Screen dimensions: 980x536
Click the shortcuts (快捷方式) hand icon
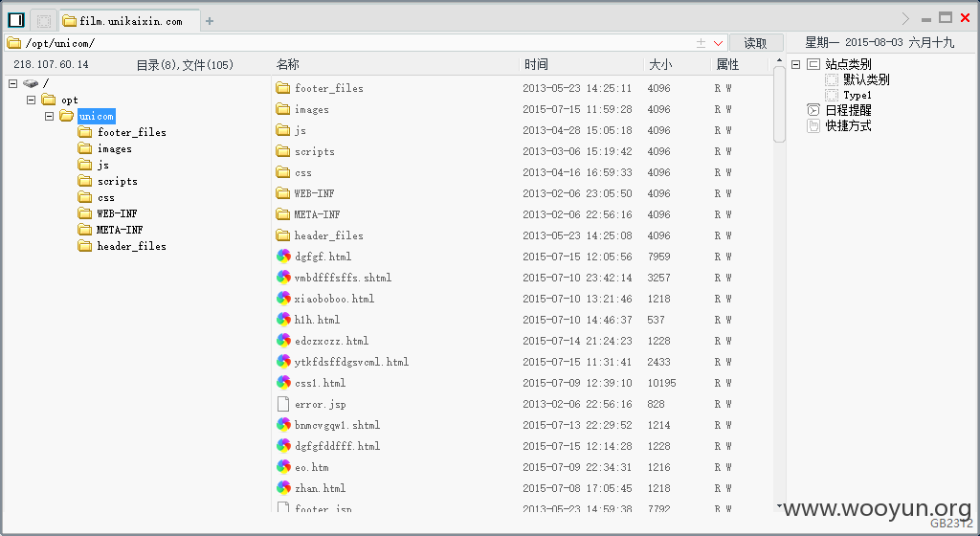[813, 125]
